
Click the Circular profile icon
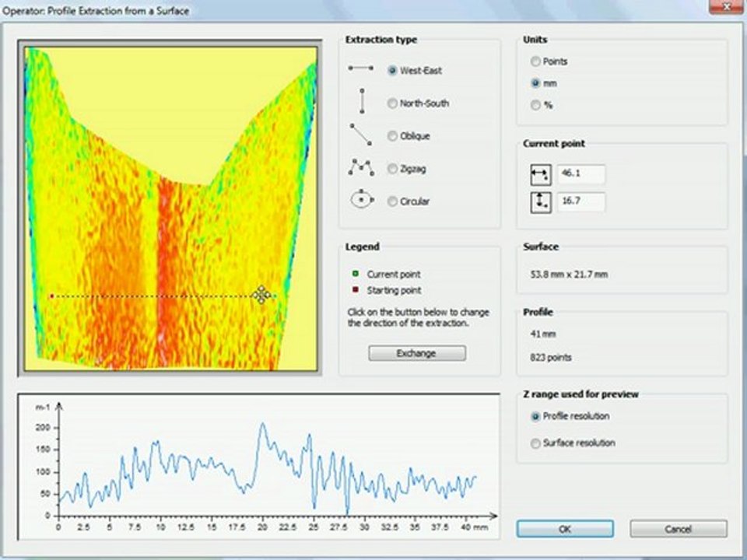pyautogui.click(x=362, y=199)
